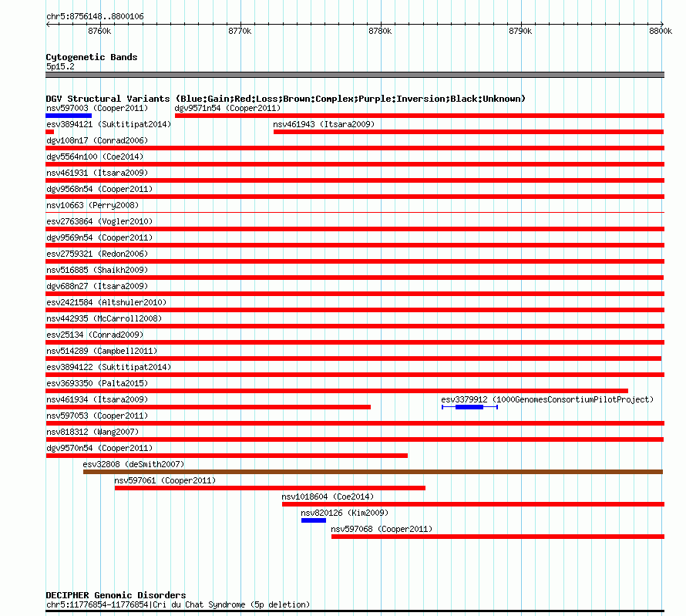The image size is (686, 616).
Task: Click the black Cri du Chat region bar
Action: click(355, 611)
